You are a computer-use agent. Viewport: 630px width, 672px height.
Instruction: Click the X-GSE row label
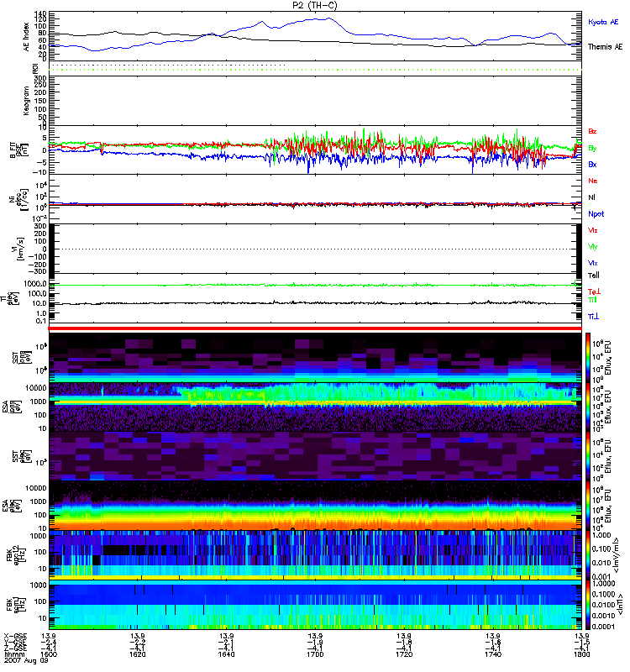point(14,637)
